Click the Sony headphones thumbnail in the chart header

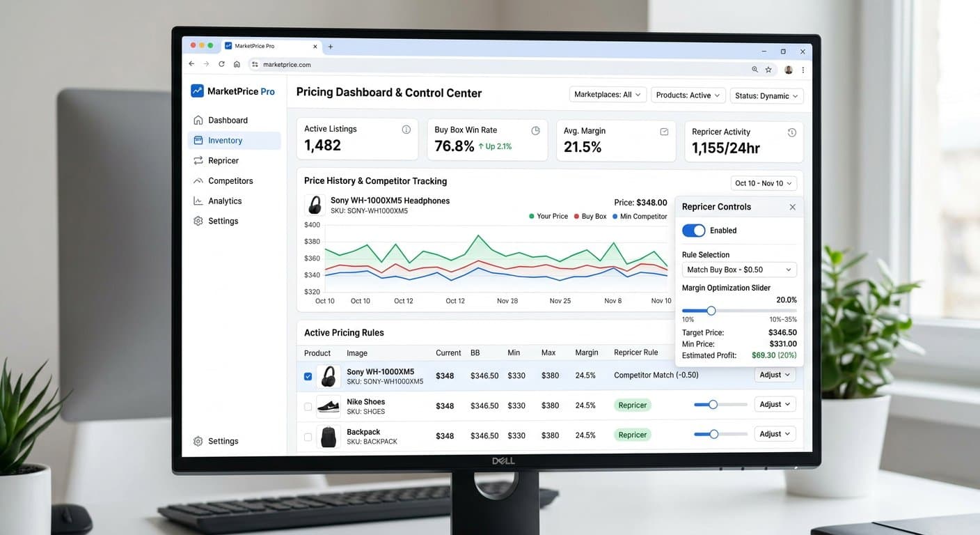click(315, 205)
